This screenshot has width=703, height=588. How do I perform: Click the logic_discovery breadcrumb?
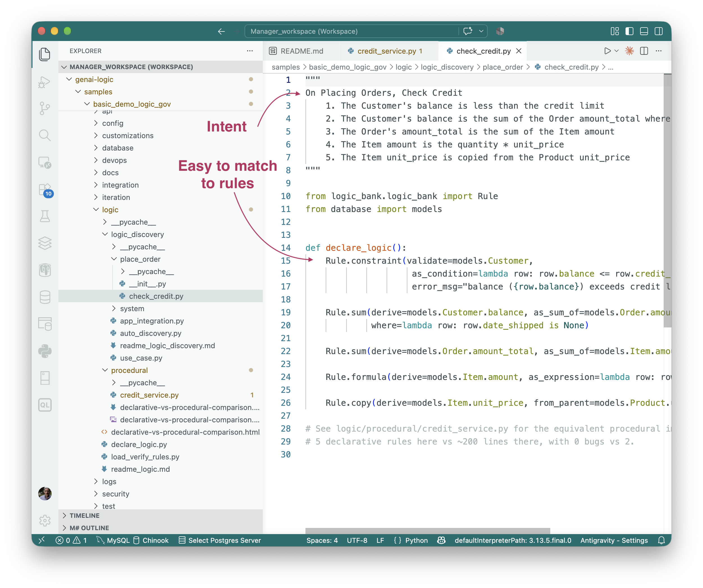click(447, 67)
